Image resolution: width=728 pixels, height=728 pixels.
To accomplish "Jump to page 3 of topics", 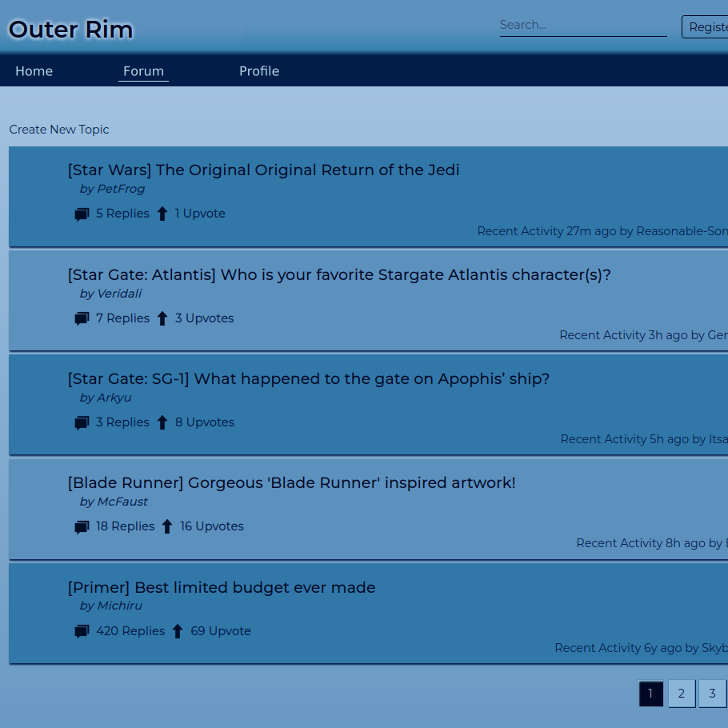I will (712, 694).
